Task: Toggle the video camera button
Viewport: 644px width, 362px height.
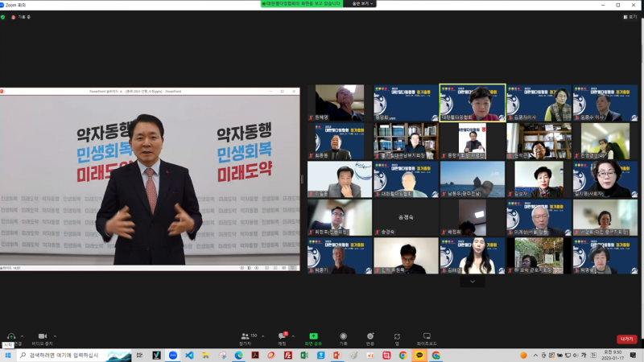Action: (42, 336)
